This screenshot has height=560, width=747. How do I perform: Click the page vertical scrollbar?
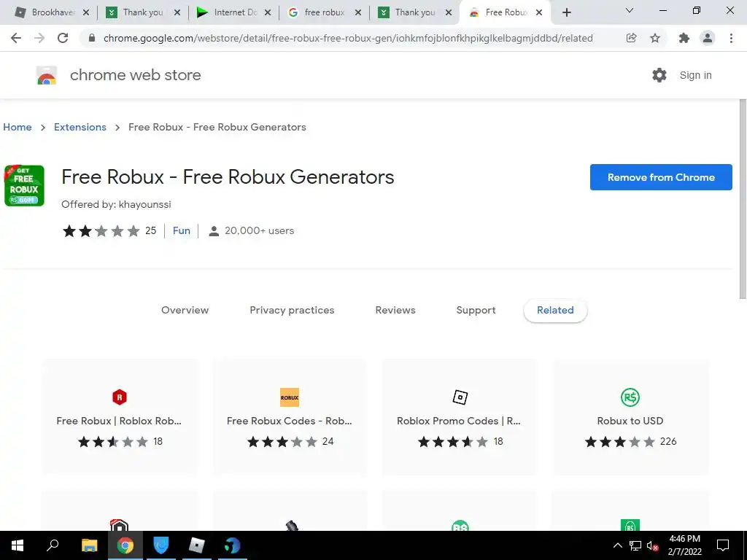coord(742,199)
